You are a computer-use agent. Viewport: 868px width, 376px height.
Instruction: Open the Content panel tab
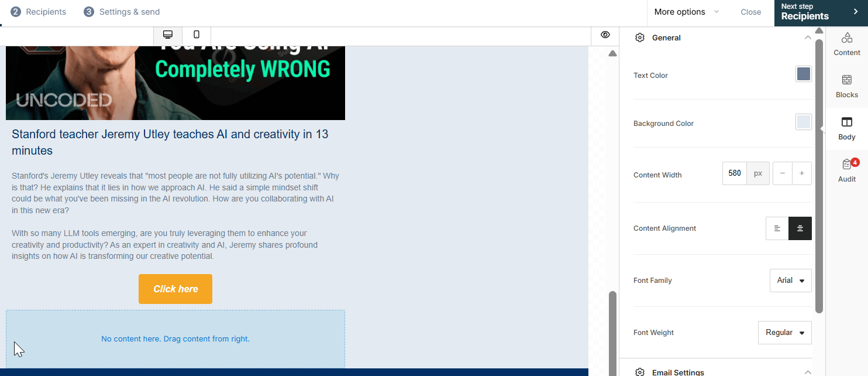[847, 45]
